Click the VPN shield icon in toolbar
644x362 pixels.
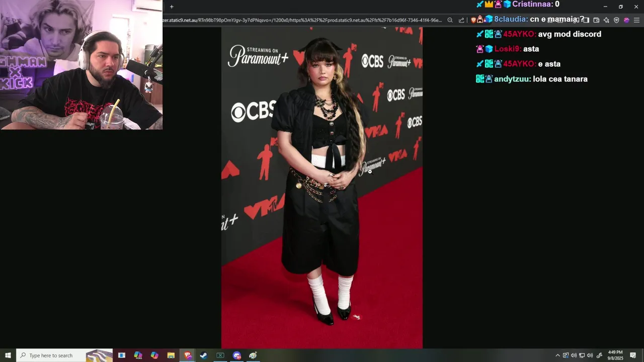pyautogui.click(x=616, y=20)
